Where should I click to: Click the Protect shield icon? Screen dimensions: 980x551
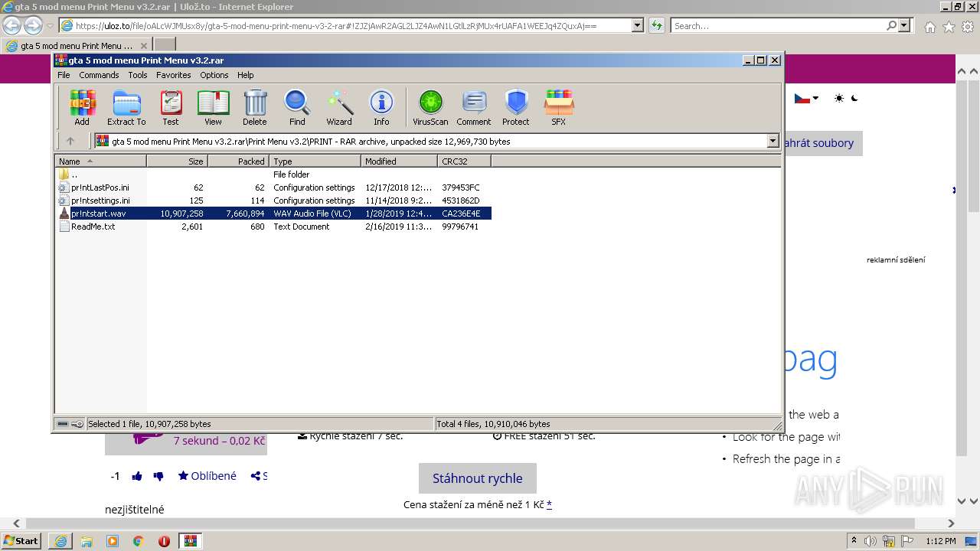[x=516, y=108]
